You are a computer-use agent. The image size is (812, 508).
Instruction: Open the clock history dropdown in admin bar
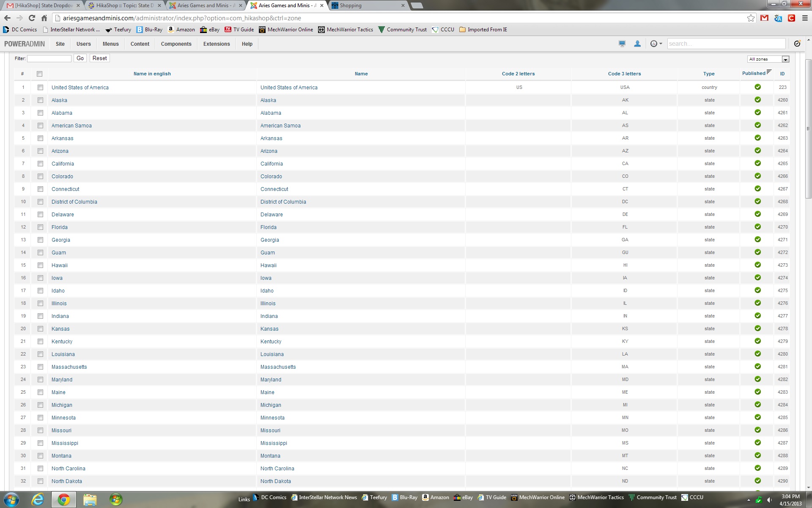(656, 44)
